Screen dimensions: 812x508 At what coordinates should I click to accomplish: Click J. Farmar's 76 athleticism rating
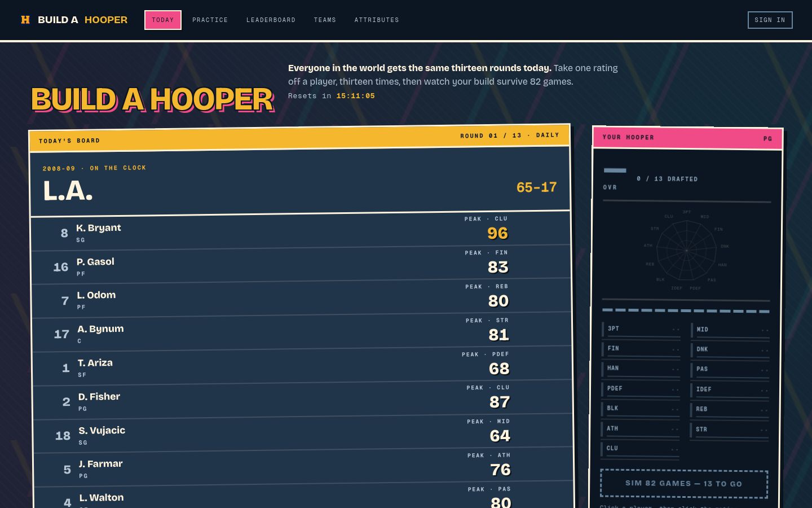(x=501, y=470)
